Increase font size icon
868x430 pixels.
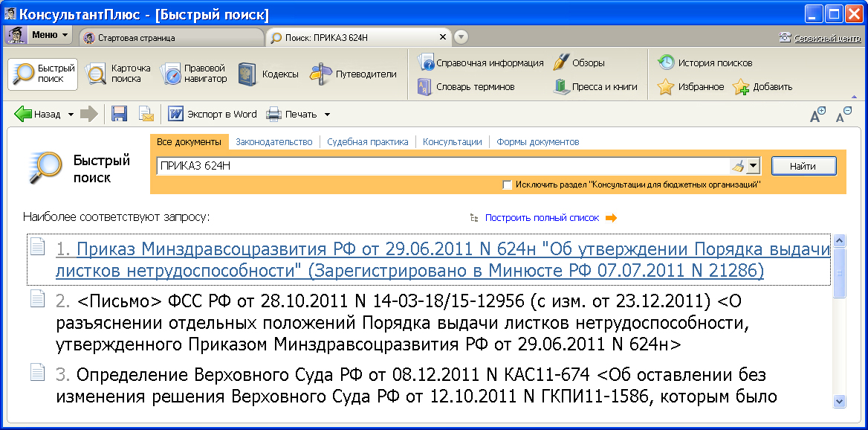tap(817, 115)
